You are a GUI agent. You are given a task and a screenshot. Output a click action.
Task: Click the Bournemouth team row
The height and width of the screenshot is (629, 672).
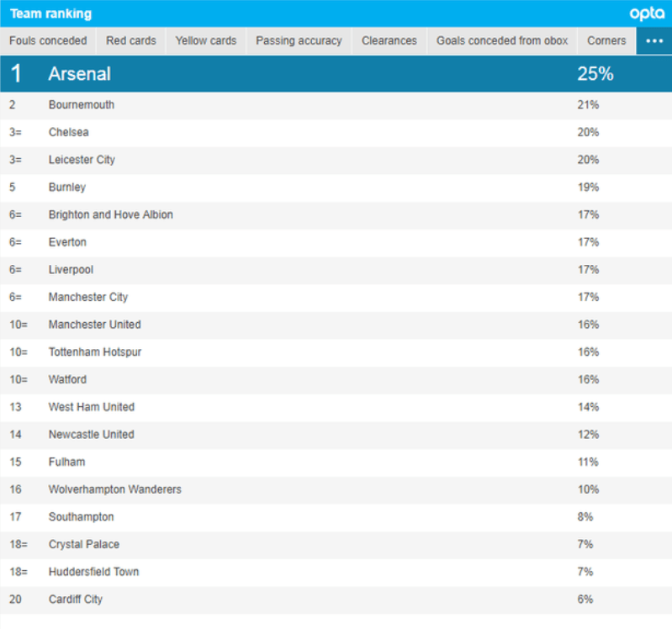click(336, 105)
